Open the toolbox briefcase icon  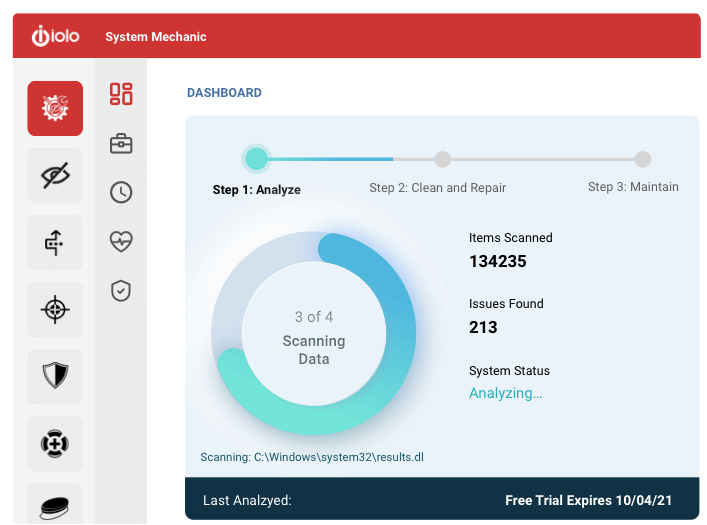(121, 143)
